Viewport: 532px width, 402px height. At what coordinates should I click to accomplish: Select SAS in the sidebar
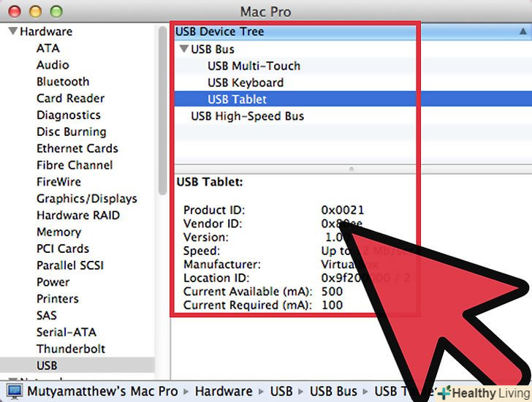(47, 316)
